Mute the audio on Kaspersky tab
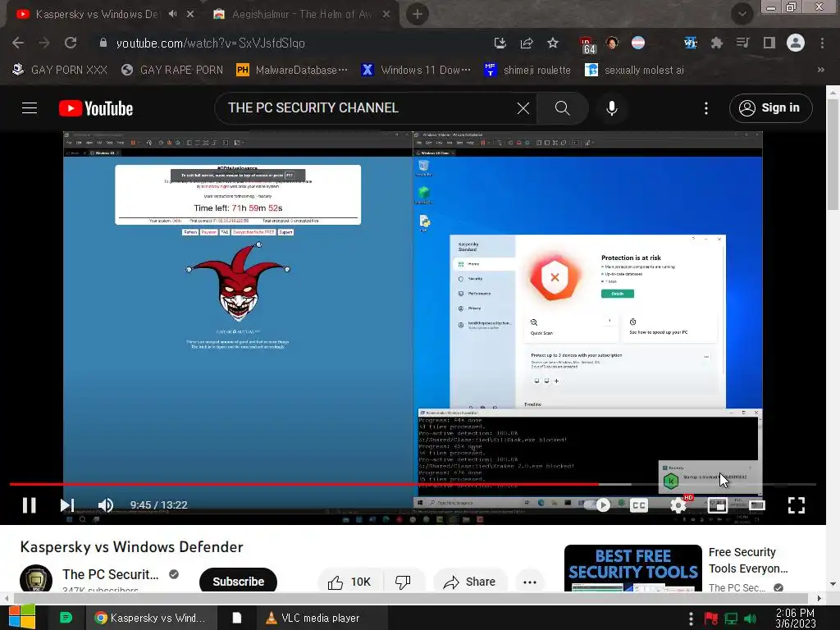840x630 pixels. click(x=172, y=14)
